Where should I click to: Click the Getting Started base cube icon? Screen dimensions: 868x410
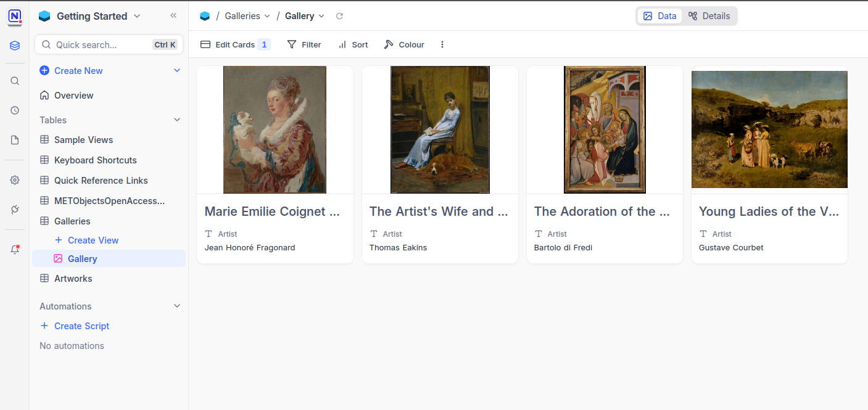point(44,16)
